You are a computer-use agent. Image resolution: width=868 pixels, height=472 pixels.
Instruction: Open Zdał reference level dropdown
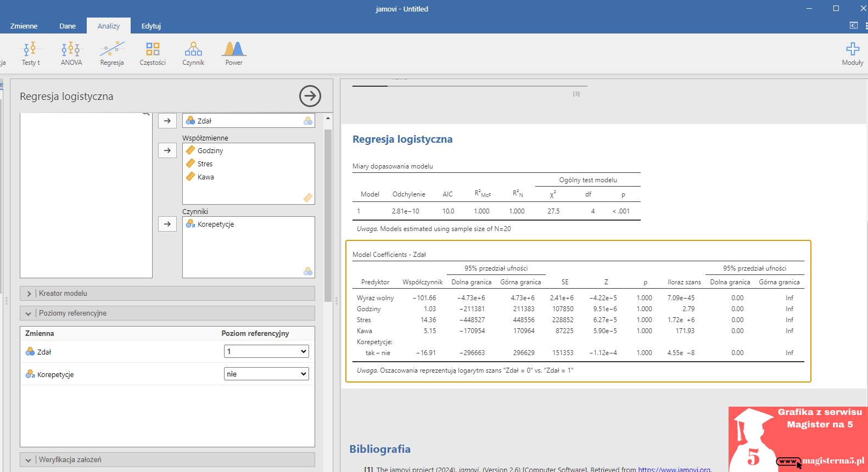tap(266, 351)
